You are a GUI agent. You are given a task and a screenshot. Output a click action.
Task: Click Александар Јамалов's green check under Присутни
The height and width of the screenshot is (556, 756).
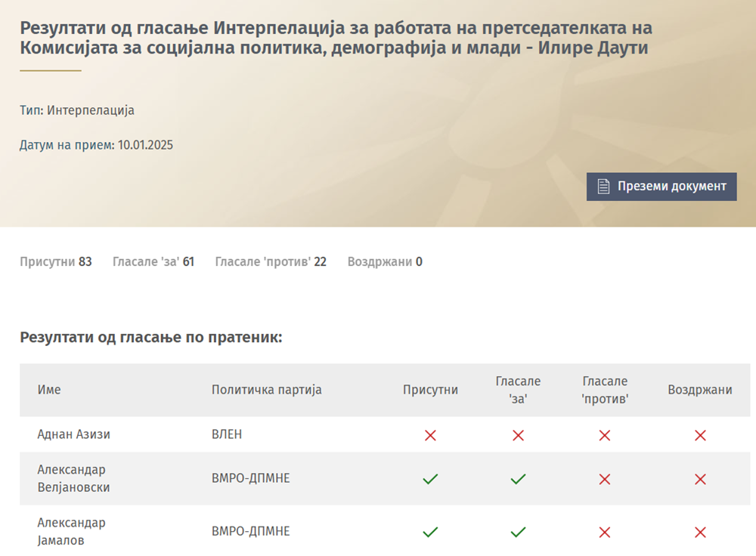point(430,532)
